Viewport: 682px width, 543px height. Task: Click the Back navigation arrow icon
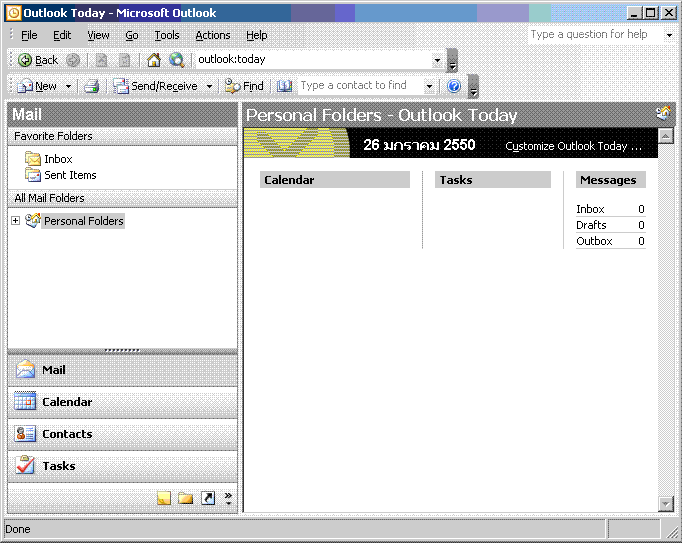click(25, 60)
